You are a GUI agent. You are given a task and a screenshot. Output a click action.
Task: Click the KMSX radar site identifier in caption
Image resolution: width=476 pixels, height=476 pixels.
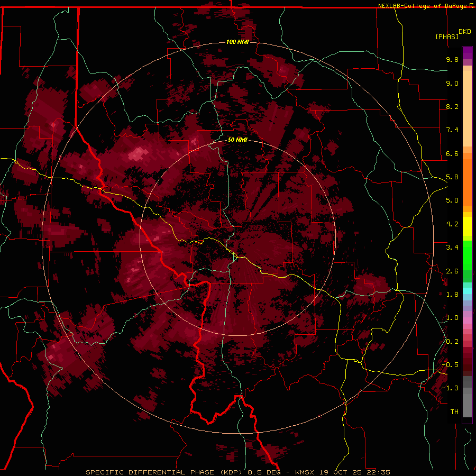(x=305, y=472)
